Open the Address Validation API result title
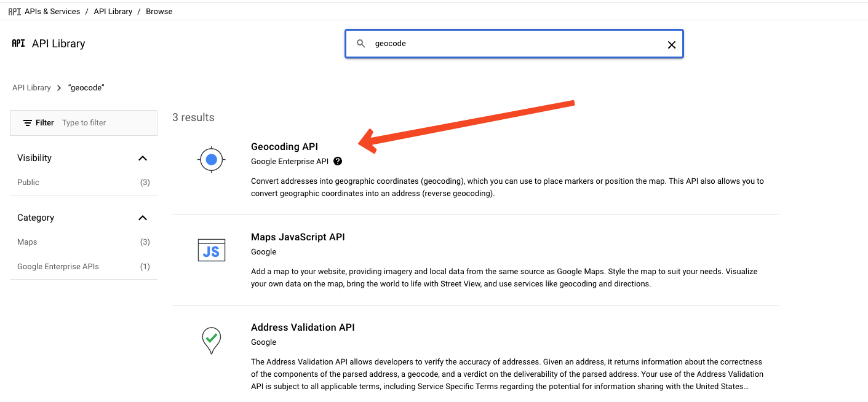The height and width of the screenshot is (402, 868). (303, 327)
